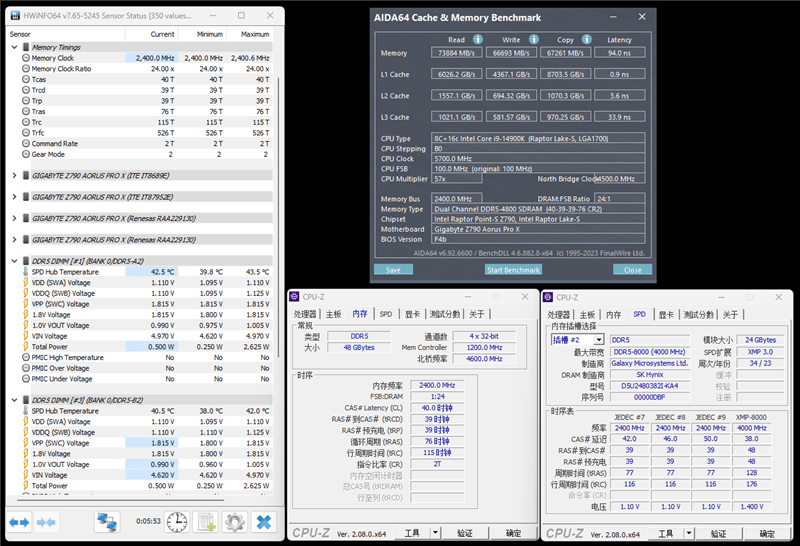Click HWiNFO collapse arrows toolbar icon
800x546 pixels.
point(46,522)
